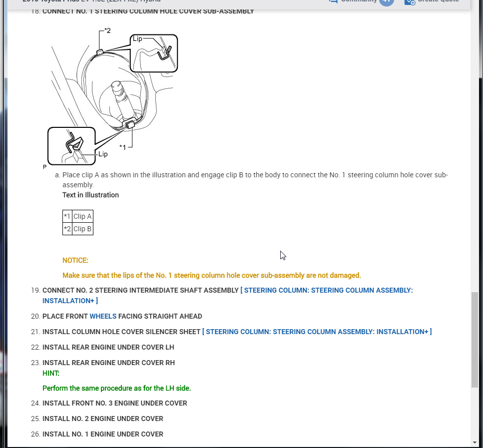Click 'CONNECT NO. 2 STEERING INTERMEDIATE SHAFT ASSEMBLY' text
The height and width of the screenshot is (448, 483).
(x=140, y=291)
